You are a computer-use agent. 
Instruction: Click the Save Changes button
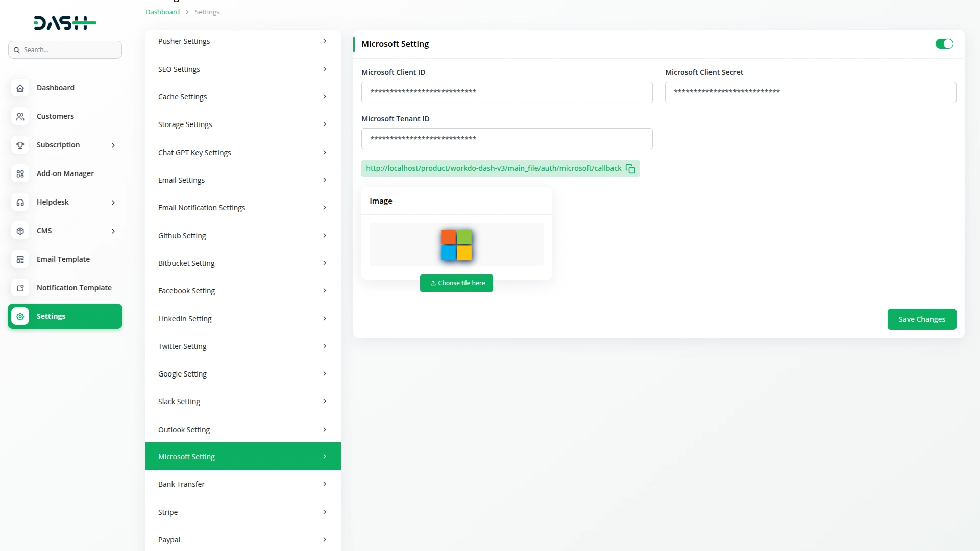(922, 319)
